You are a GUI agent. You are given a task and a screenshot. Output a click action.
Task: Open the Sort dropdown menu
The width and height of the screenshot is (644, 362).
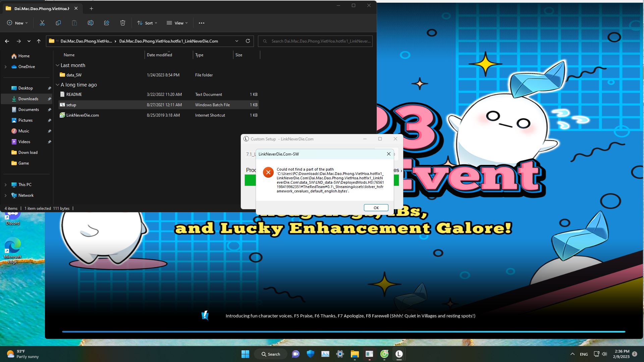[x=147, y=23]
